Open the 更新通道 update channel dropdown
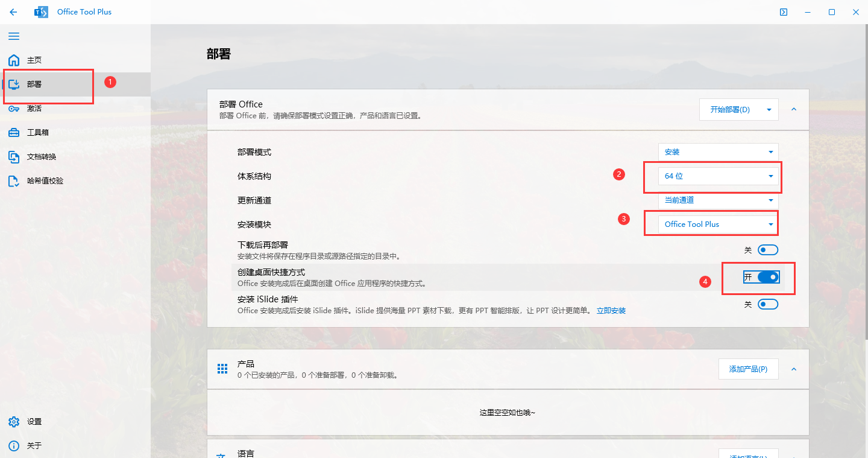This screenshot has height=458, width=868. click(719, 200)
